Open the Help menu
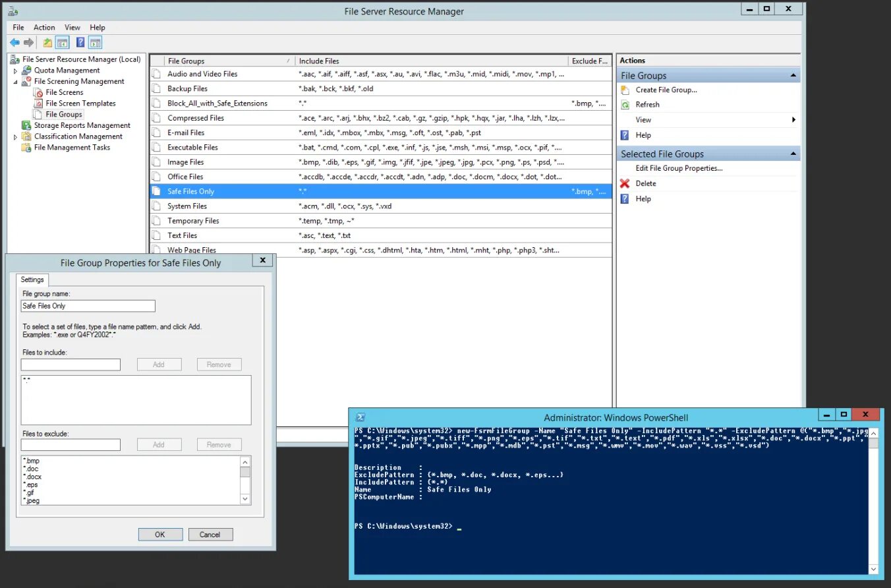Image resolution: width=891 pixels, height=588 pixels. coord(98,28)
